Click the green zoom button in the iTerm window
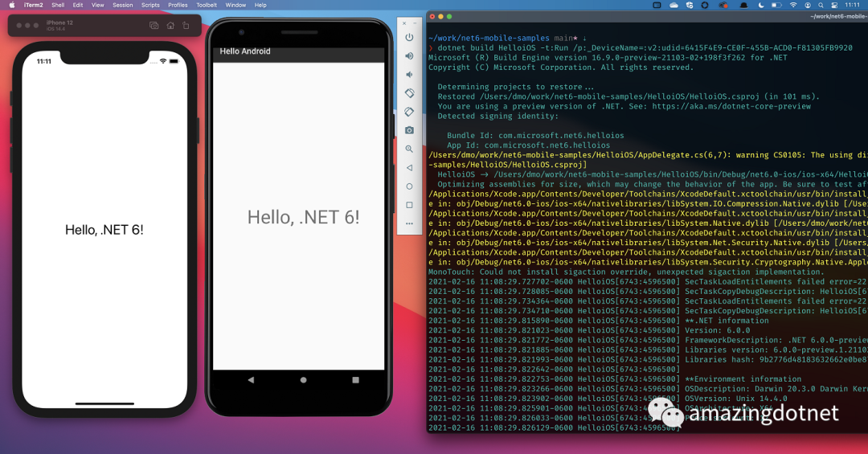 click(449, 17)
